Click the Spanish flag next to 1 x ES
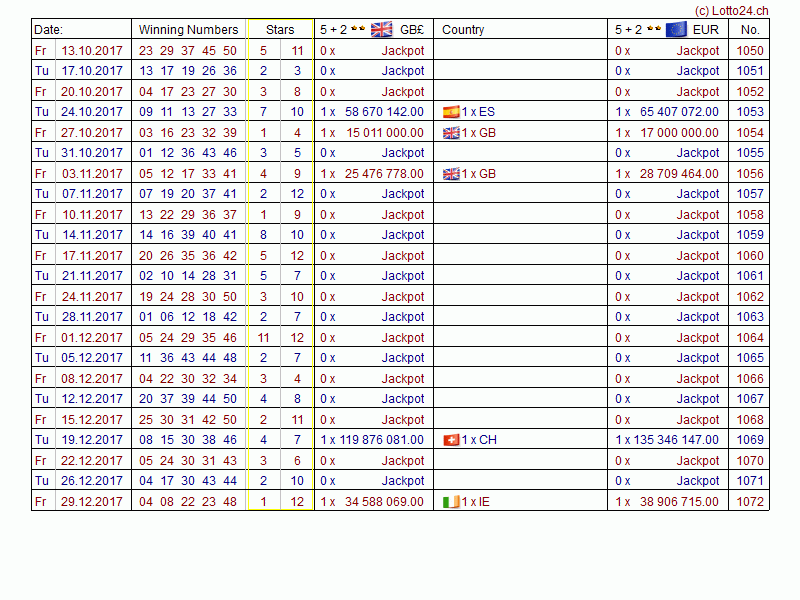The height and width of the screenshot is (600, 800). pyautogui.click(x=451, y=112)
